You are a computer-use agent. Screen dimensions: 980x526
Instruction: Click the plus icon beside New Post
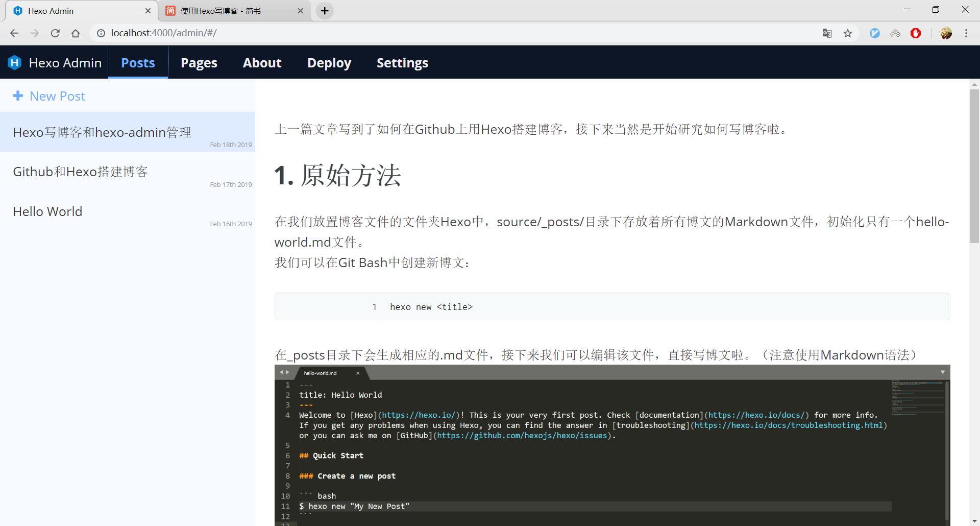tap(18, 95)
